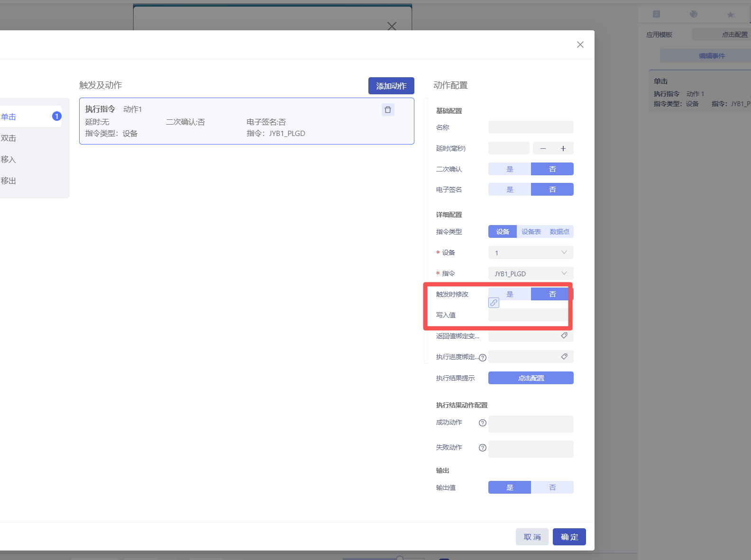Show help tooltip for 失败动作
This screenshot has height=560, width=751.
click(x=483, y=448)
